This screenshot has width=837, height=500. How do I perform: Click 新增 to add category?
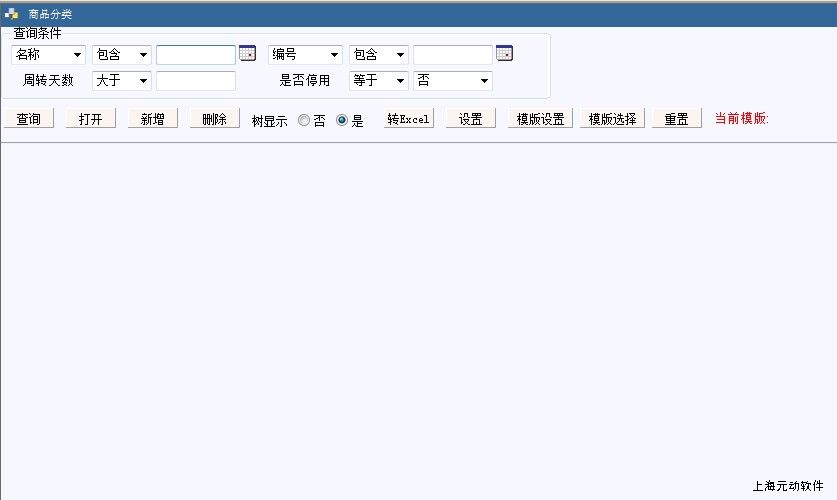[x=153, y=119]
